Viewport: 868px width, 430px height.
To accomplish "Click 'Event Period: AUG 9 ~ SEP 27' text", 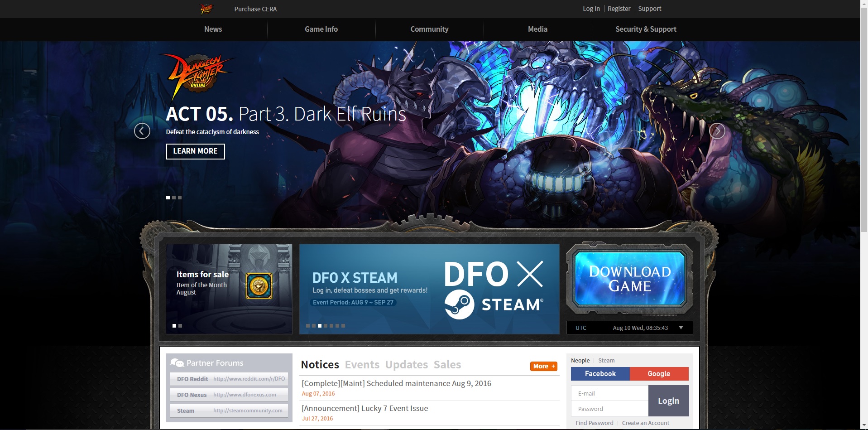I will (353, 302).
